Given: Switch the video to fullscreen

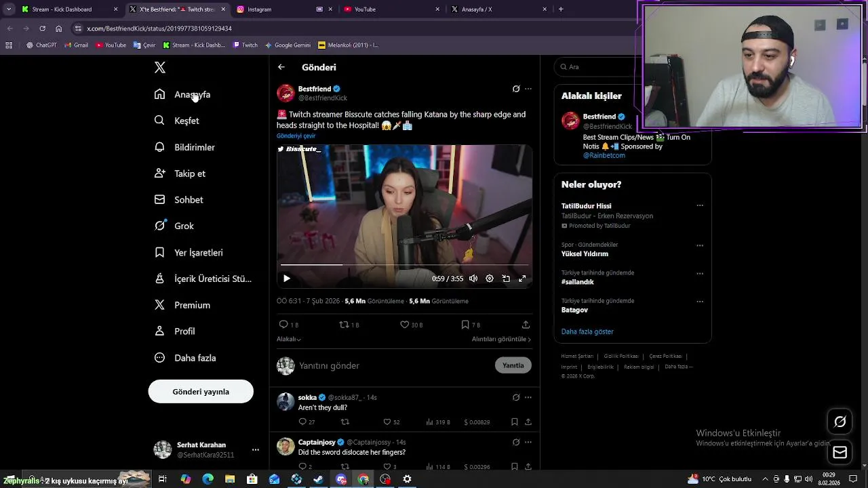Looking at the screenshot, I should (522, 279).
